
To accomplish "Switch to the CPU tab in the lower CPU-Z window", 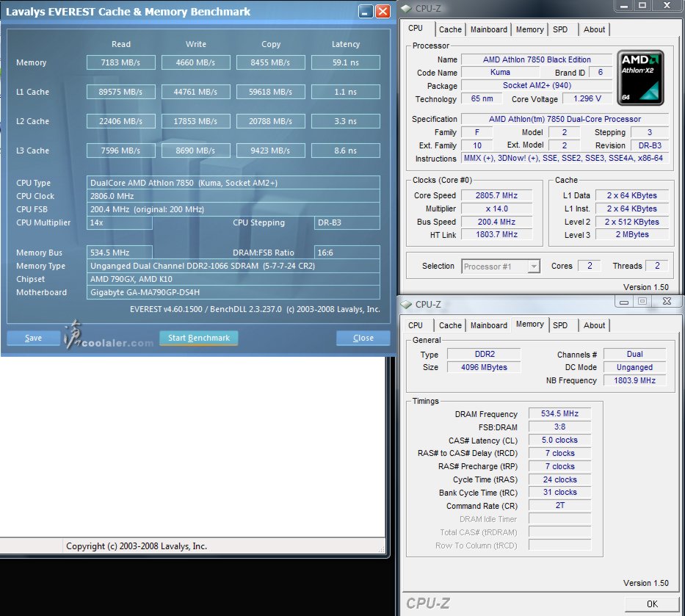I will click(416, 325).
